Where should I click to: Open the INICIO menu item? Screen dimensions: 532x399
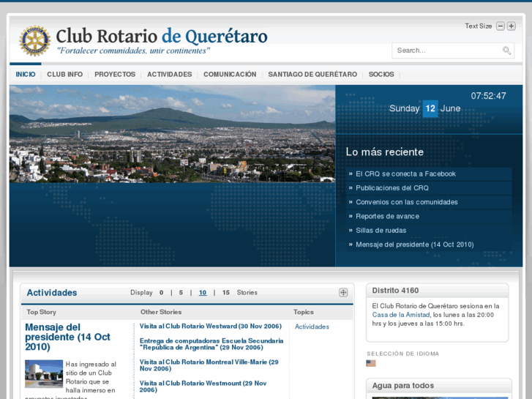(x=26, y=75)
